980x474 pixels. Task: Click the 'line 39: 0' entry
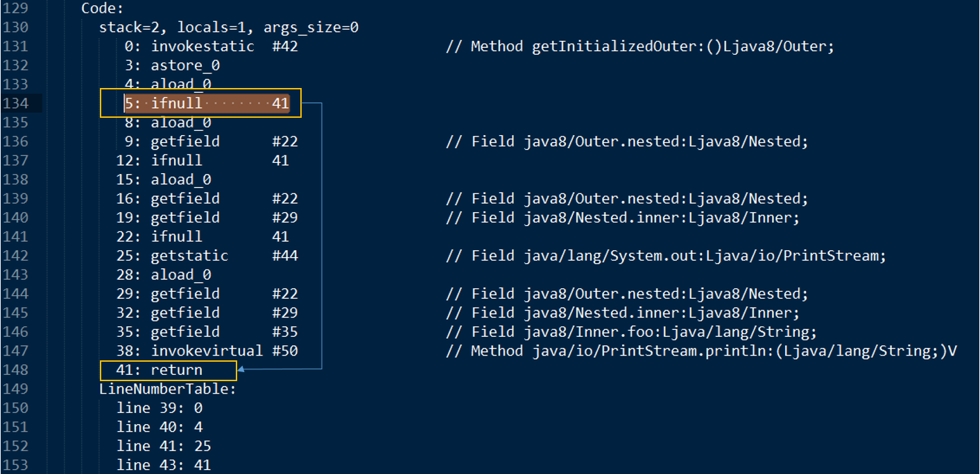click(x=160, y=407)
